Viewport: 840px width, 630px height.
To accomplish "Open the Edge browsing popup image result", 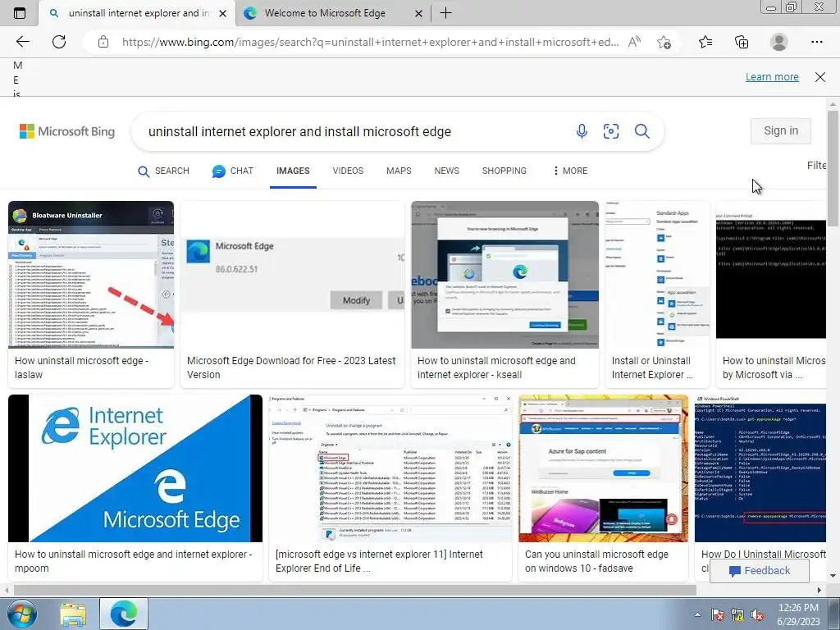I will [x=504, y=275].
